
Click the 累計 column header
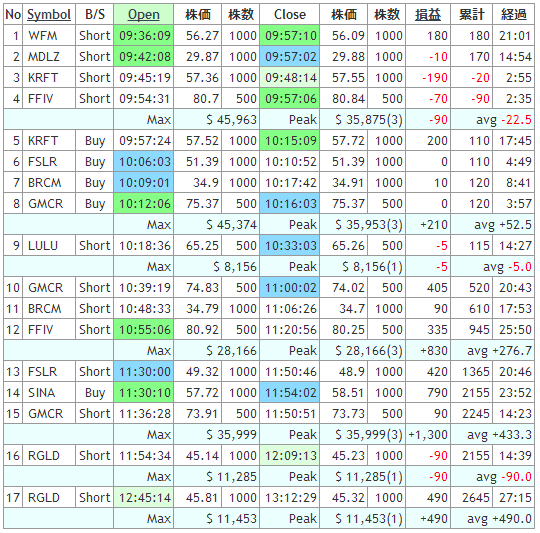472,14
